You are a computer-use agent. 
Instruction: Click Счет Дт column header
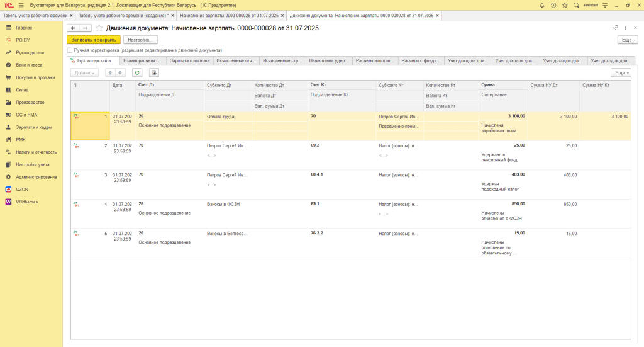pyautogui.click(x=170, y=84)
